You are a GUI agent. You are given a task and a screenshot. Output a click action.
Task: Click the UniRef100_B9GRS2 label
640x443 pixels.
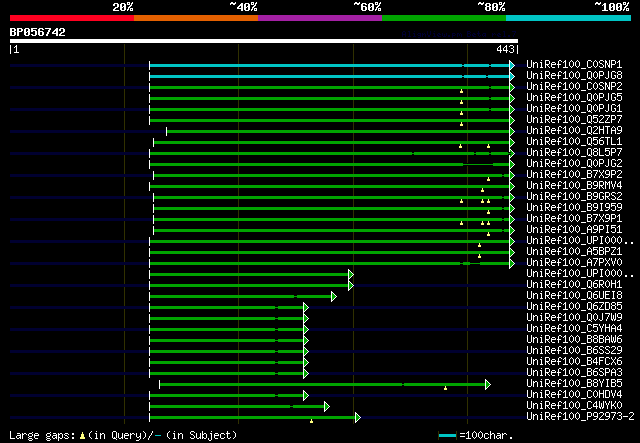click(x=574, y=197)
